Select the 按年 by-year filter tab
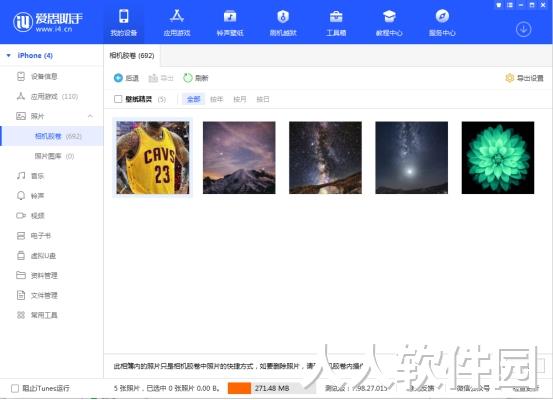This screenshot has width=553, height=400. (217, 99)
